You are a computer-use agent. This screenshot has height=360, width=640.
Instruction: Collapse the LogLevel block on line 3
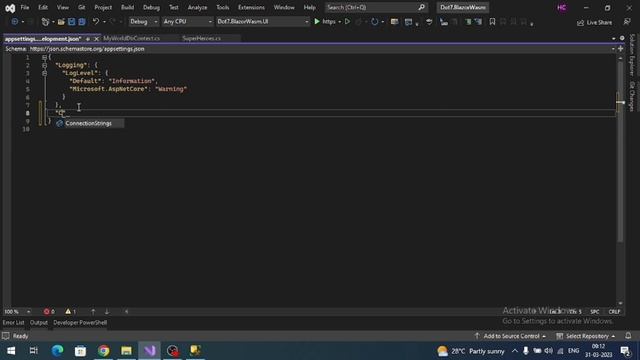click(x=44, y=73)
